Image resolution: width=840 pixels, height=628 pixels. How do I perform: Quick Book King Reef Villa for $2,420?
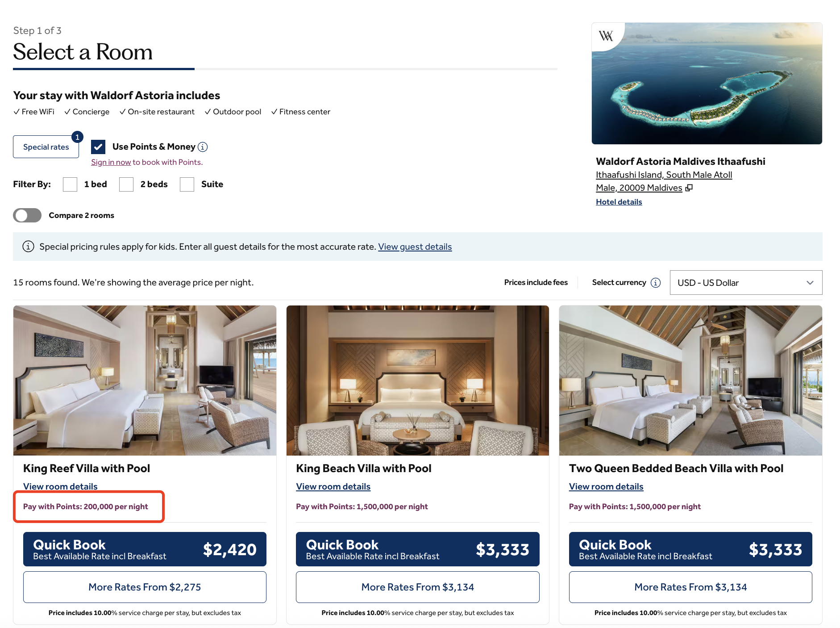pos(145,549)
